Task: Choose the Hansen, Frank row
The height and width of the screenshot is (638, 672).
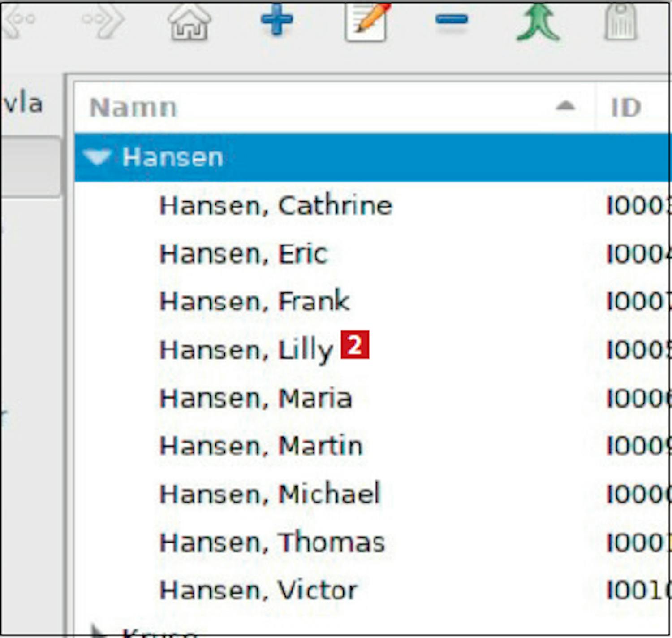Action: coord(254,301)
